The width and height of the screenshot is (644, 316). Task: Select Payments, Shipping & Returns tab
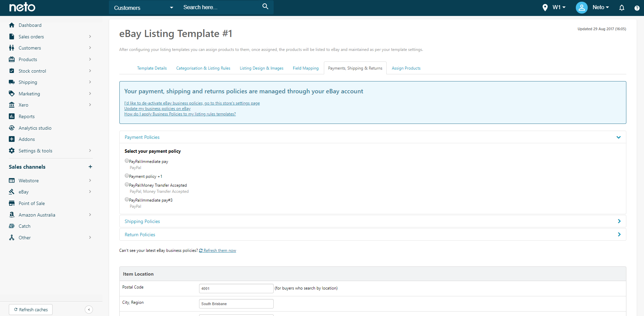pyautogui.click(x=355, y=68)
